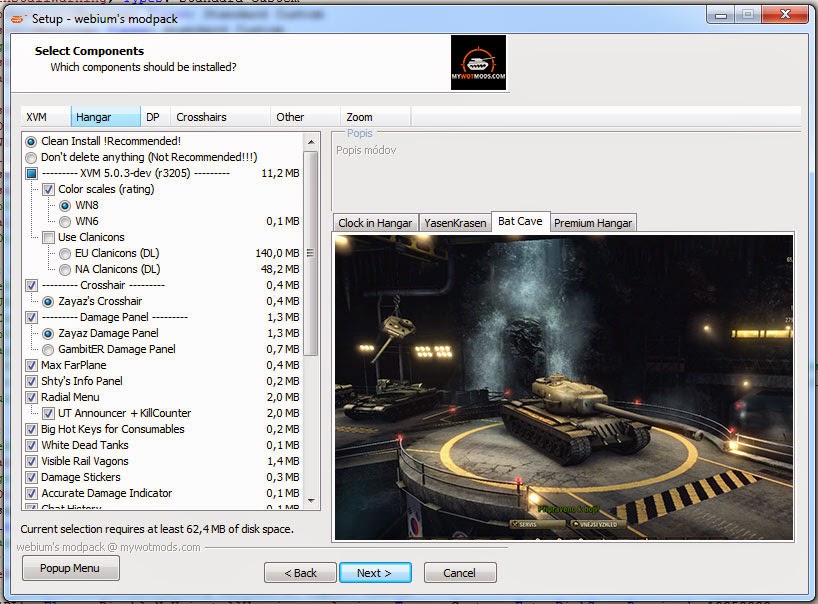Choose EU Clanicons (DL) option
This screenshot has height=604, width=818.
coord(65,253)
